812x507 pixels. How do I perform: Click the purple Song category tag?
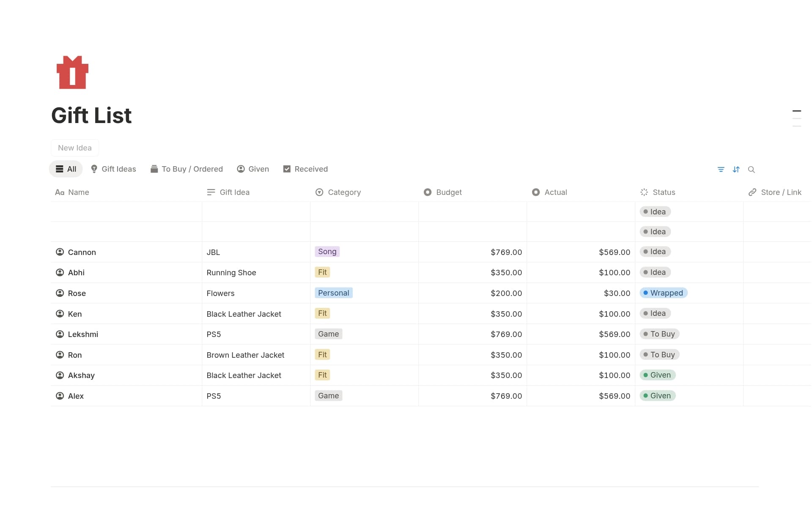(327, 251)
